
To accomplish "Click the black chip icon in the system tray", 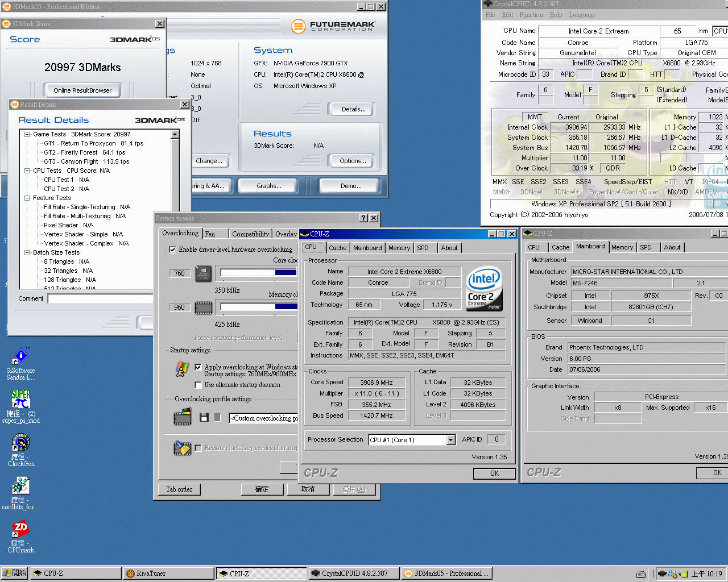I will (x=662, y=573).
